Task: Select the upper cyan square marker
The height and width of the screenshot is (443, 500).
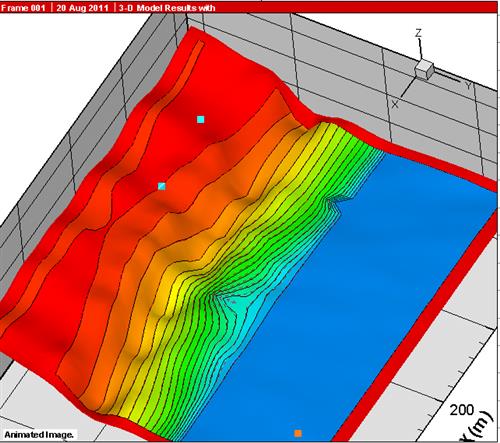Action: pyautogui.click(x=200, y=119)
